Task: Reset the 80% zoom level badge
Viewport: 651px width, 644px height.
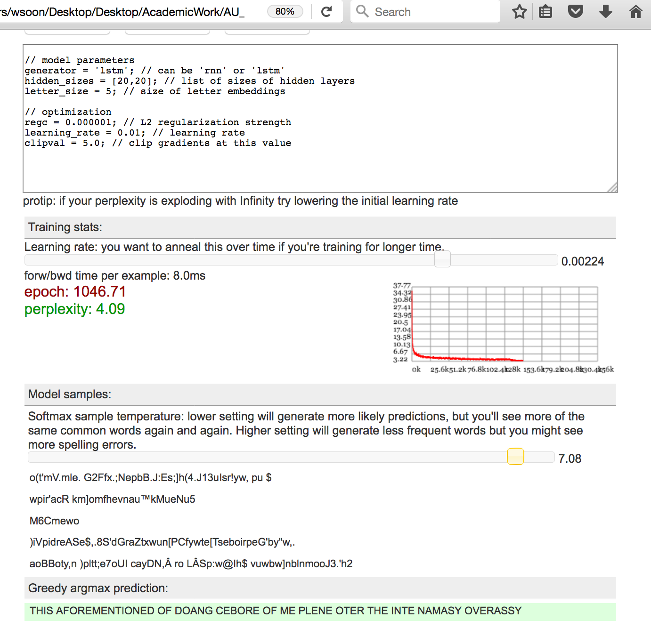Action: click(285, 12)
